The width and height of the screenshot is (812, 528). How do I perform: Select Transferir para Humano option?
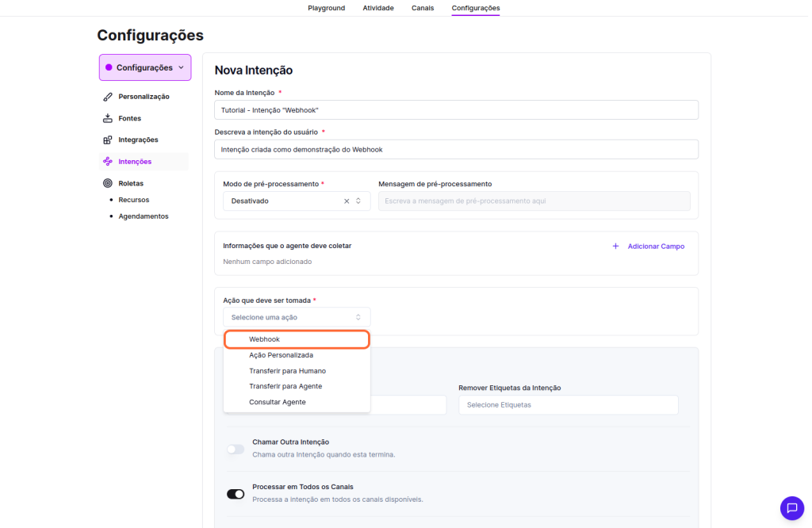[287, 371]
